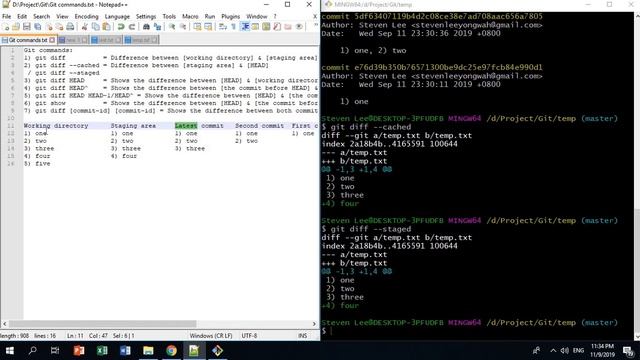Show hidden system tray icons
Screen dimensions: 640x360
coord(553,350)
